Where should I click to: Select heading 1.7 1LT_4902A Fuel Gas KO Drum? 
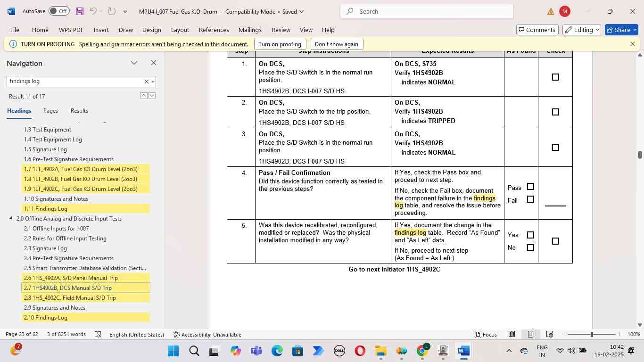pyautogui.click(x=86, y=169)
